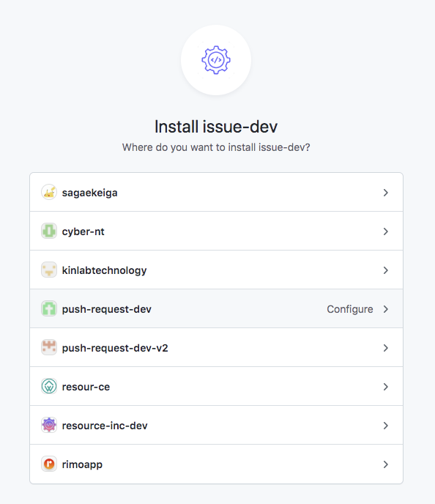Select the cyber-nt organization name
435x504 pixels.
tap(83, 231)
